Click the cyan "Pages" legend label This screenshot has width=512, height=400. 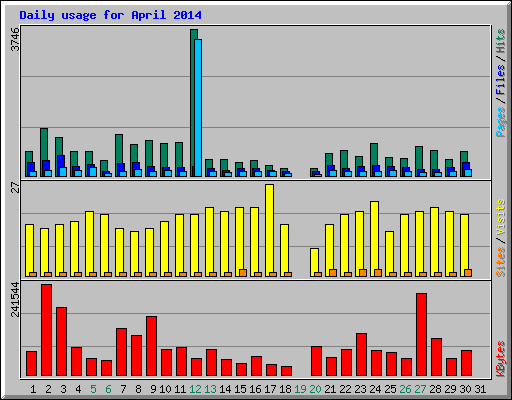(x=500, y=122)
